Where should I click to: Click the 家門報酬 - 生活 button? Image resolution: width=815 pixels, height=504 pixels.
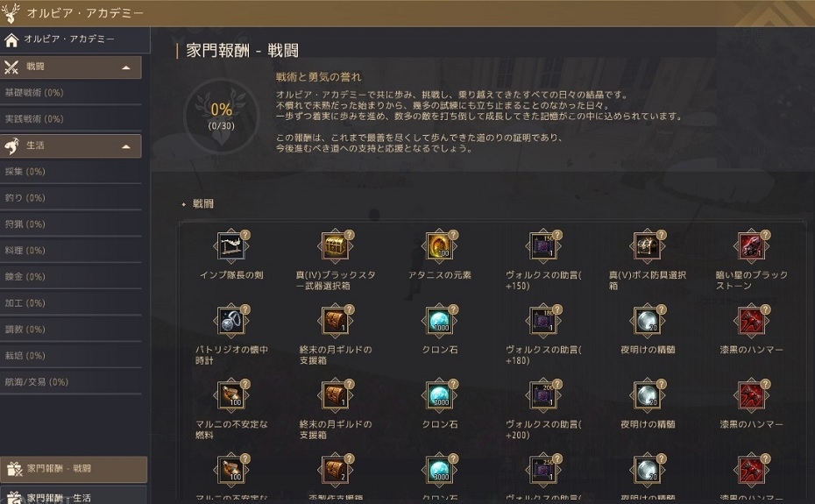[74, 496]
